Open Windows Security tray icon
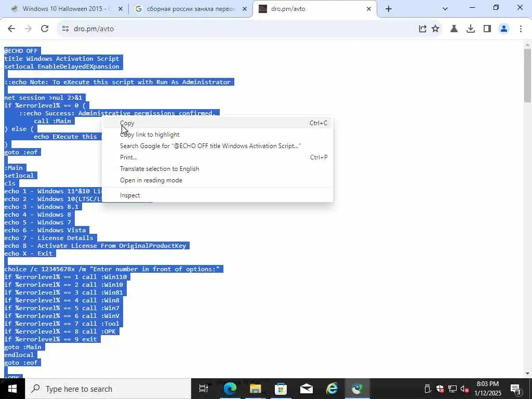 tap(440, 389)
